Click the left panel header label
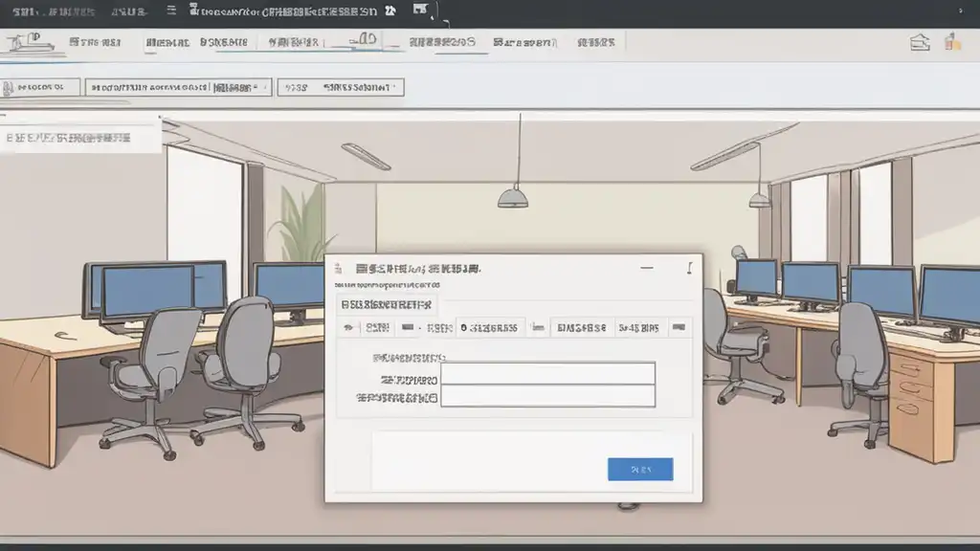This screenshot has width=980, height=551. click(68, 138)
